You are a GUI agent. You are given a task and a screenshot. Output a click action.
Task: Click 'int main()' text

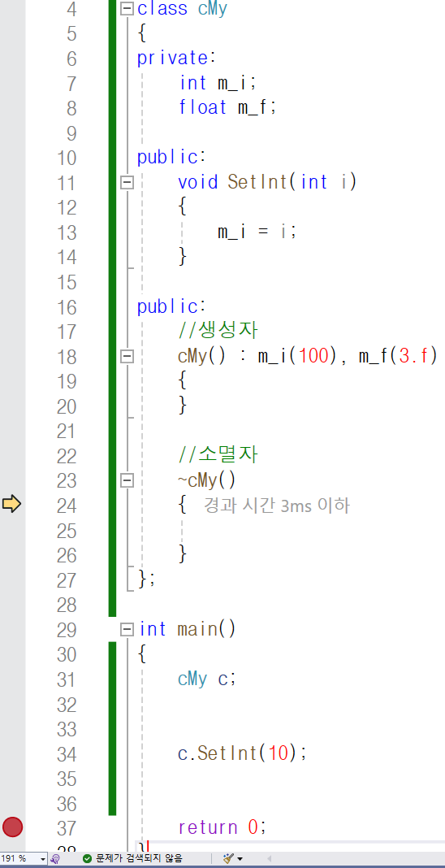click(x=188, y=629)
